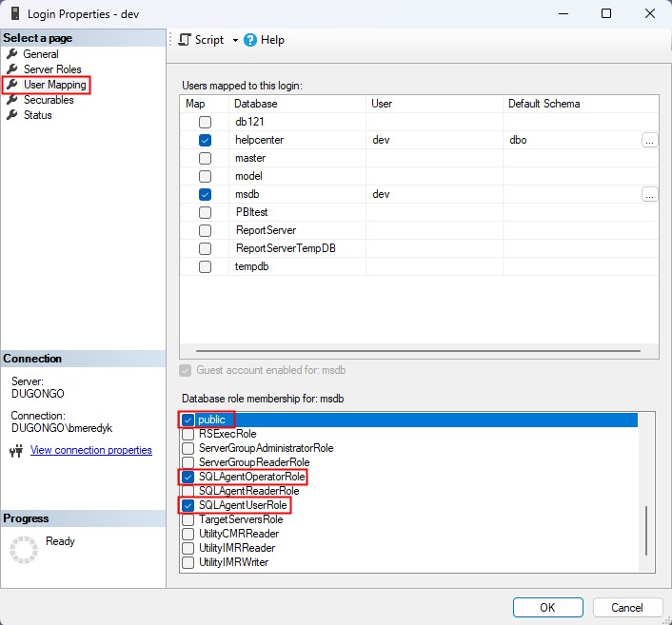The width and height of the screenshot is (672, 625).
Task: Check the UtilityIMRReader checkbox
Action: [x=188, y=548]
